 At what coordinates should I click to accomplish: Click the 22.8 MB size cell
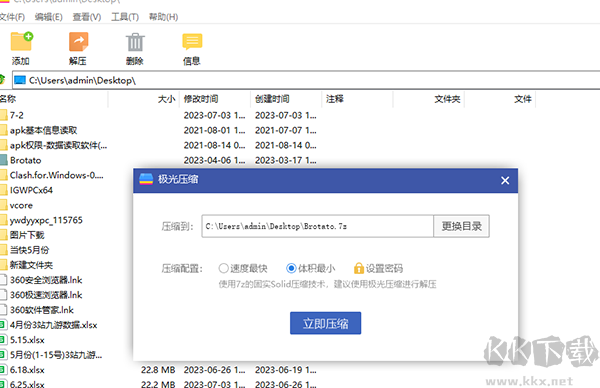[x=158, y=370]
